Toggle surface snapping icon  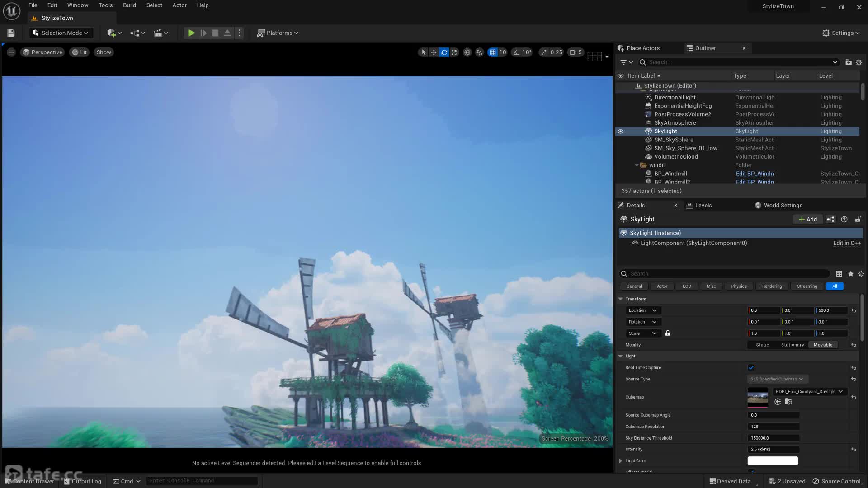pyautogui.click(x=480, y=52)
